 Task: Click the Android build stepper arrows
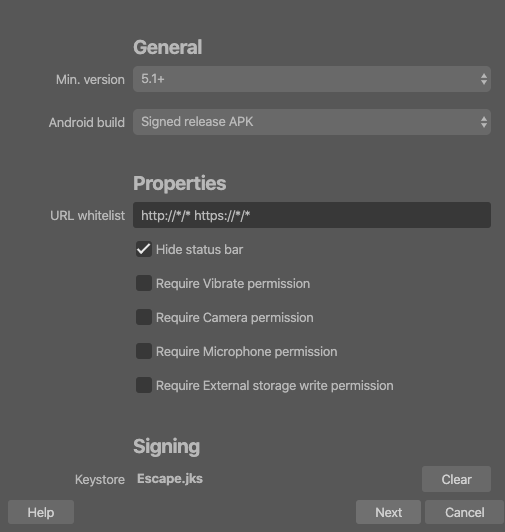tap(484, 122)
